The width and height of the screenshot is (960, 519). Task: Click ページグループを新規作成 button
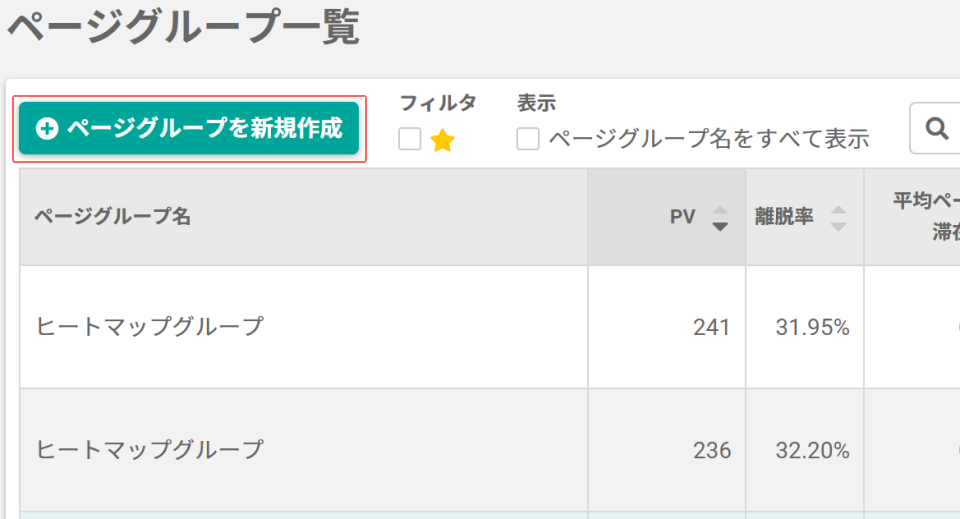point(189,129)
